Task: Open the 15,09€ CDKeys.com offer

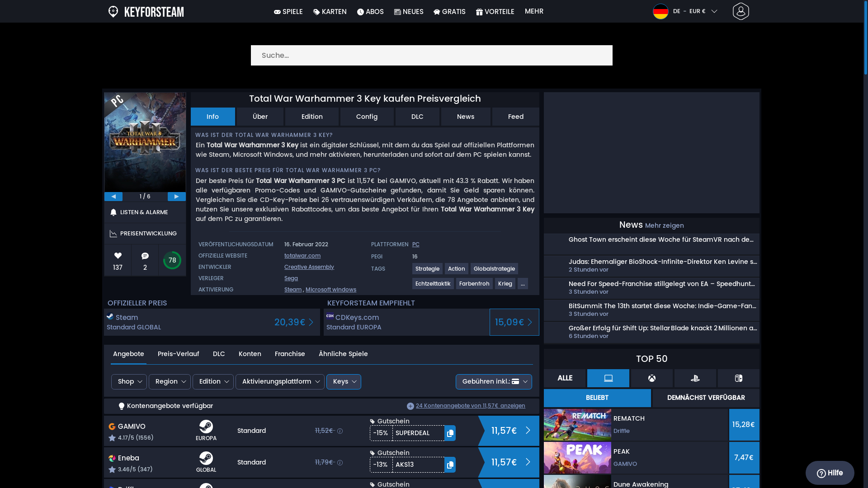Action: click(x=514, y=322)
